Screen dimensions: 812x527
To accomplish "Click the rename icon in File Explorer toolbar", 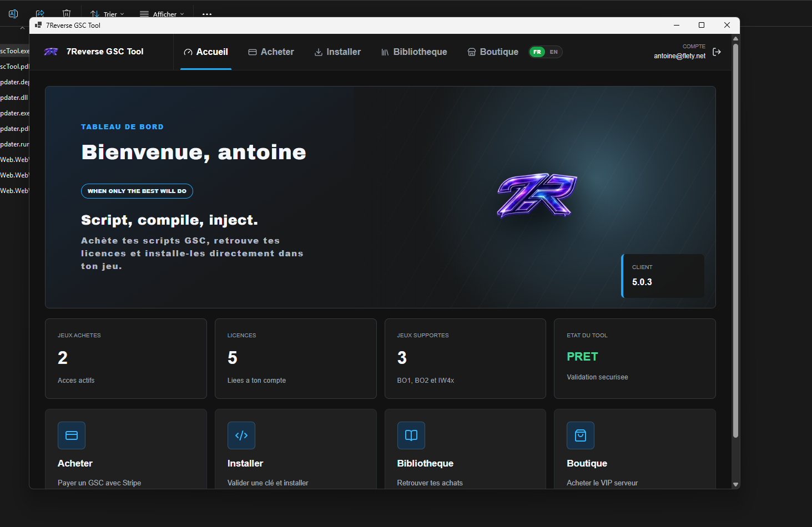I will [13, 14].
